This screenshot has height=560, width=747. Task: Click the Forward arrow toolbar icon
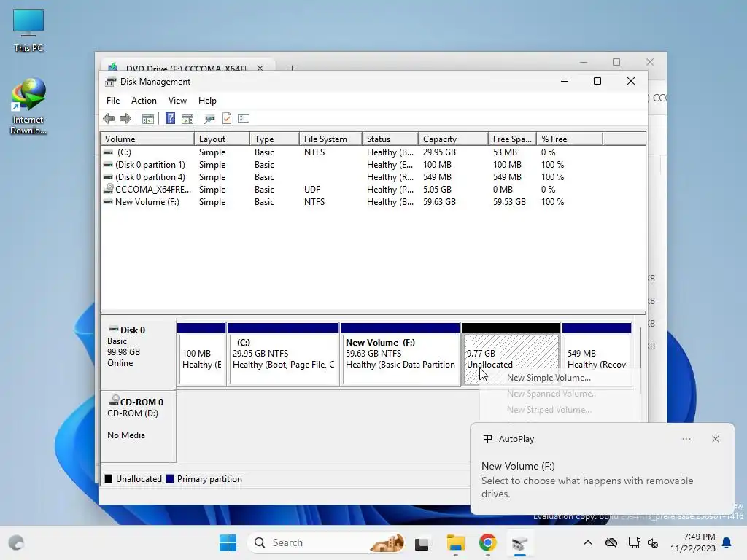pos(125,119)
